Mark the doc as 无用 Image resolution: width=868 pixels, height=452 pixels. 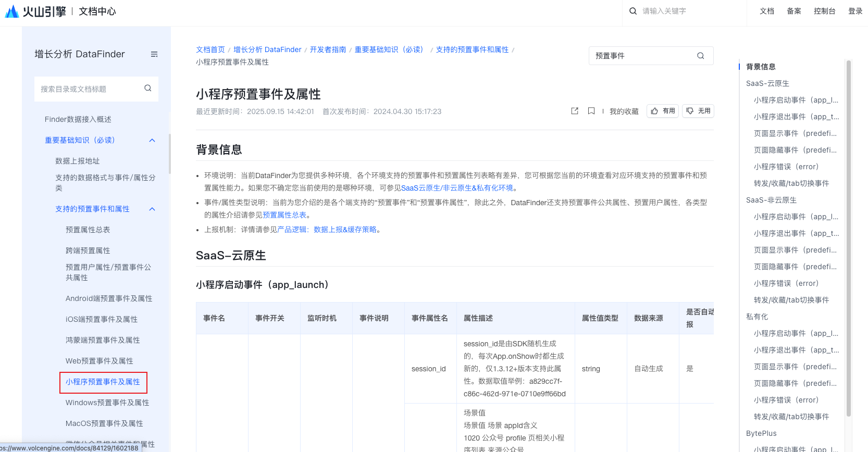click(698, 111)
